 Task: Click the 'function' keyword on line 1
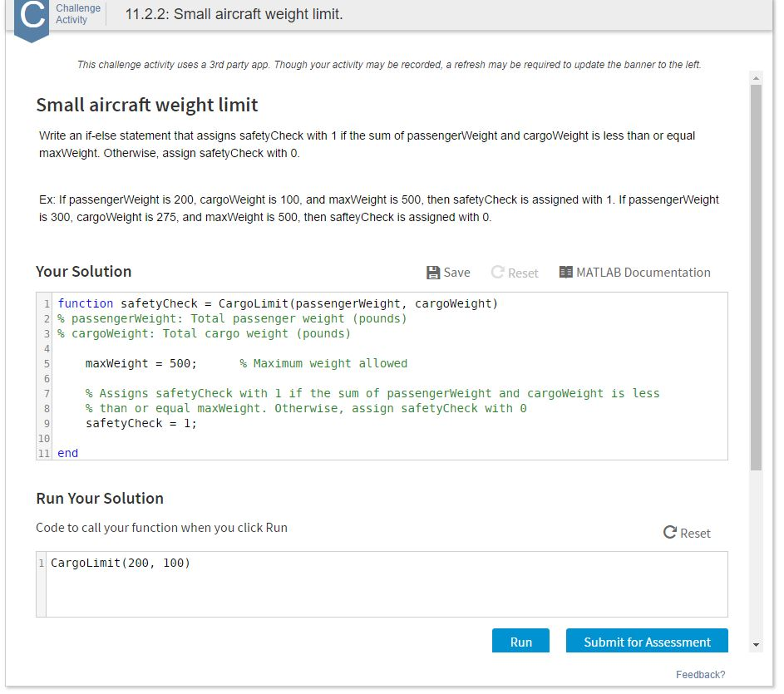point(85,303)
